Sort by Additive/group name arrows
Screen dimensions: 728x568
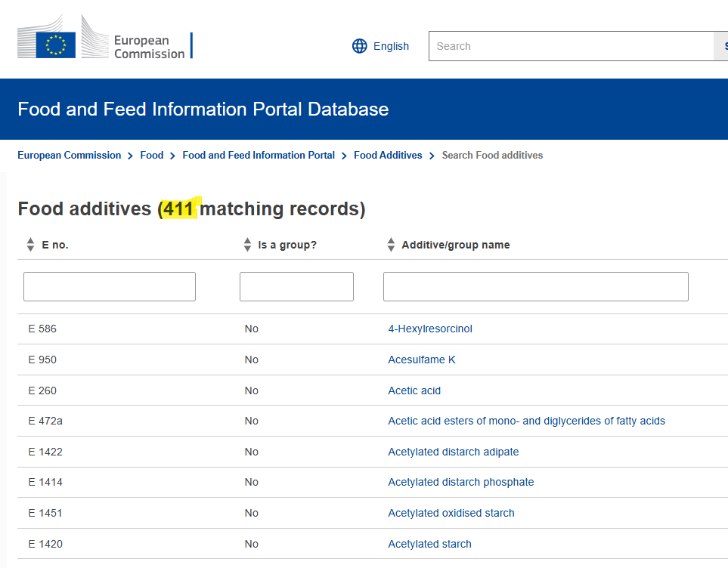(x=391, y=245)
